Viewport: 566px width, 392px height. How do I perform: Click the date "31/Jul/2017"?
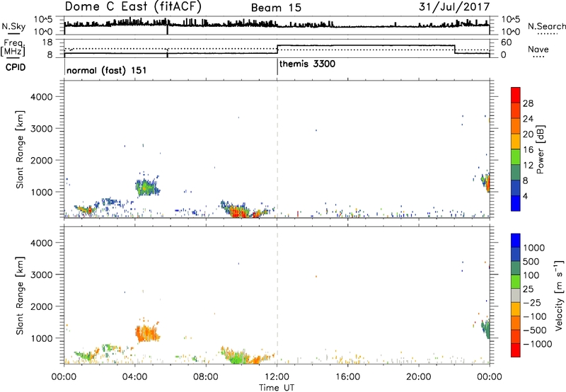[x=454, y=7]
